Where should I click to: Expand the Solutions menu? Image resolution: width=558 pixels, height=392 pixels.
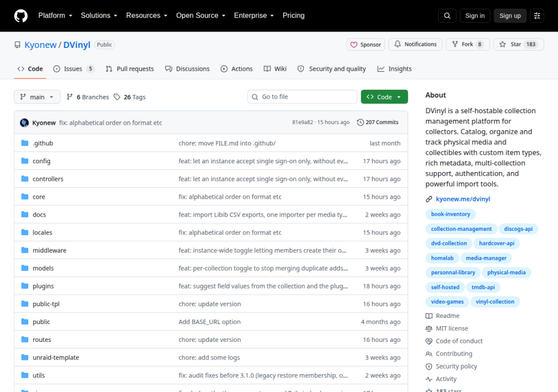pyautogui.click(x=99, y=16)
